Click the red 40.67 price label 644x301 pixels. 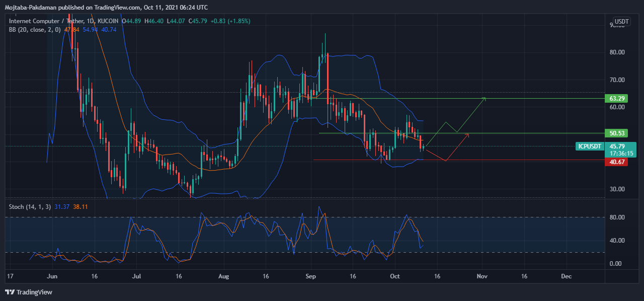pyautogui.click(x=616, y=162)
